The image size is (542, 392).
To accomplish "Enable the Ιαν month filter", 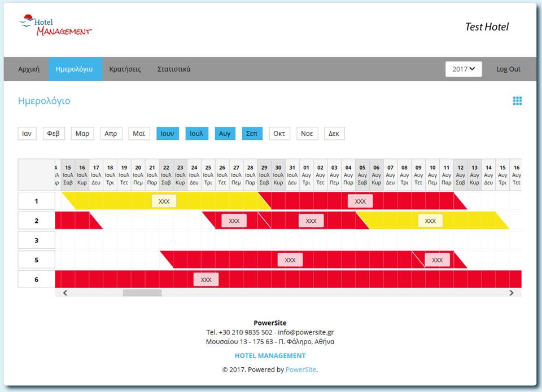I will [x=27, y=134].
